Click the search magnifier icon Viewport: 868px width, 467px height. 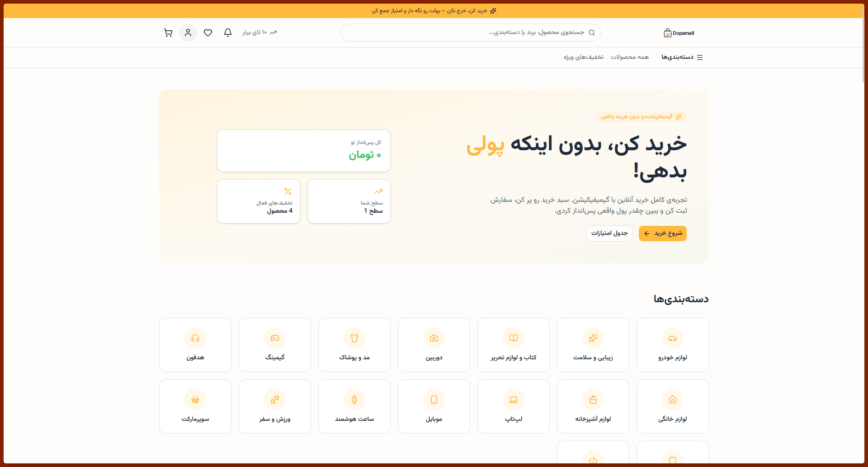(x=592, y=33)
